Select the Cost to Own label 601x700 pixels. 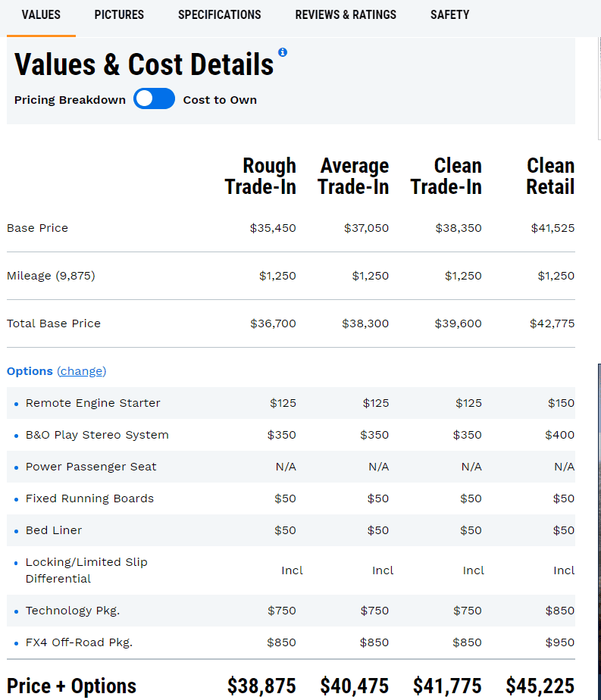220,100
